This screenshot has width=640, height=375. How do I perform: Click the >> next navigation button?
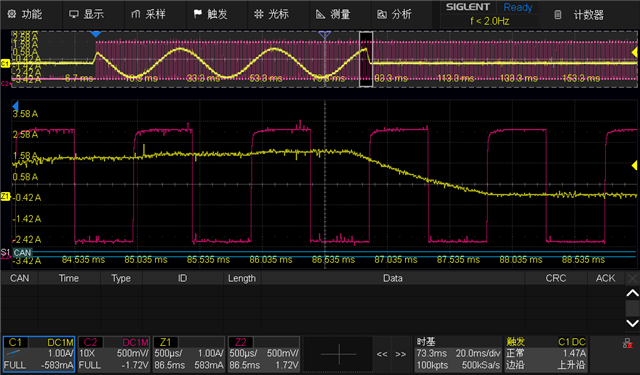400,354
